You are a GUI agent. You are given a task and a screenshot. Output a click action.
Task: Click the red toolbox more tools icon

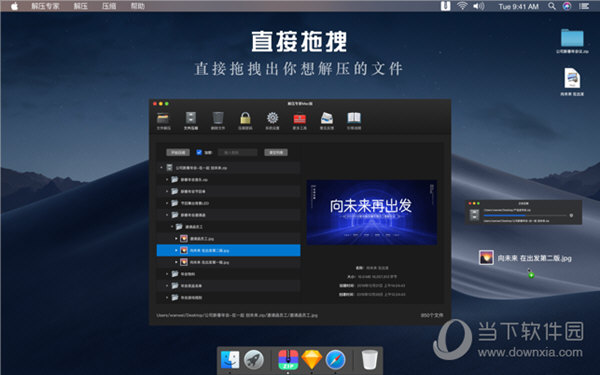pyautogui.click(x=300, y=119)
